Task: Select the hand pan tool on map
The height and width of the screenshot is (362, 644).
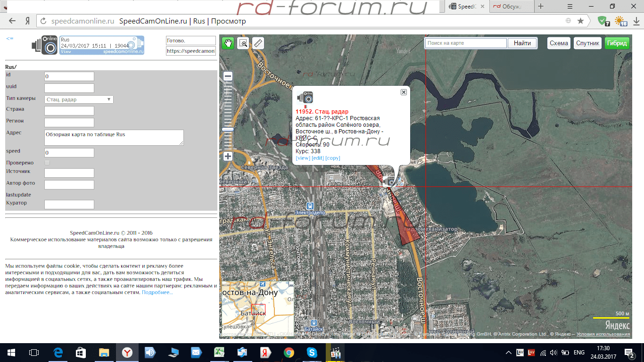Action: (x=228, y=43)
